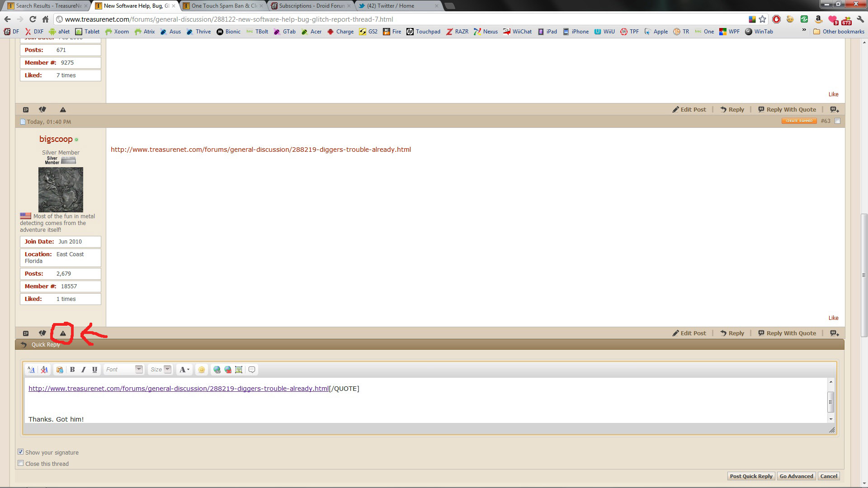Open the Size dropdown in the editor
Screen dimensions: 868x488
[x=160, y=370]
